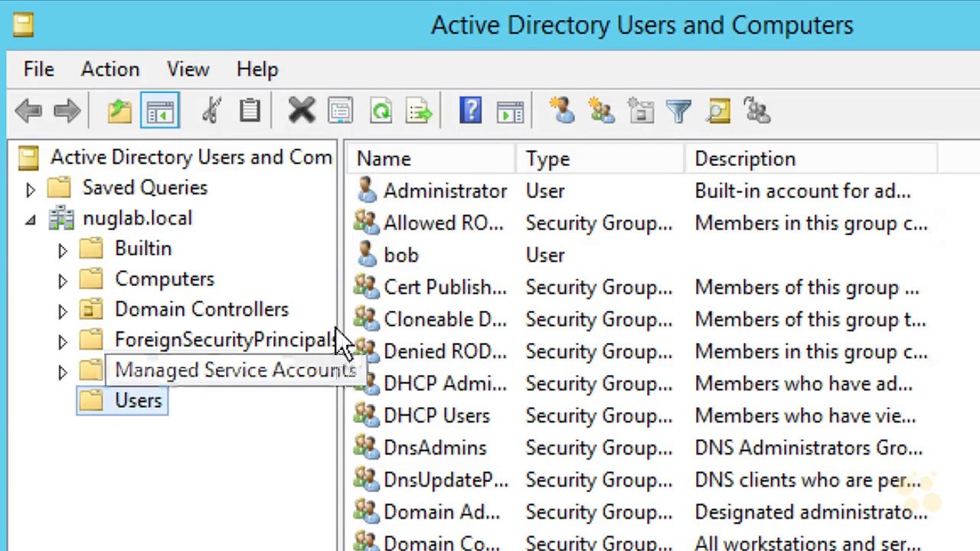Select the Computers label in the tree
Image resolution: width=980 pixels, height=551 pixels.
[165, 280]
